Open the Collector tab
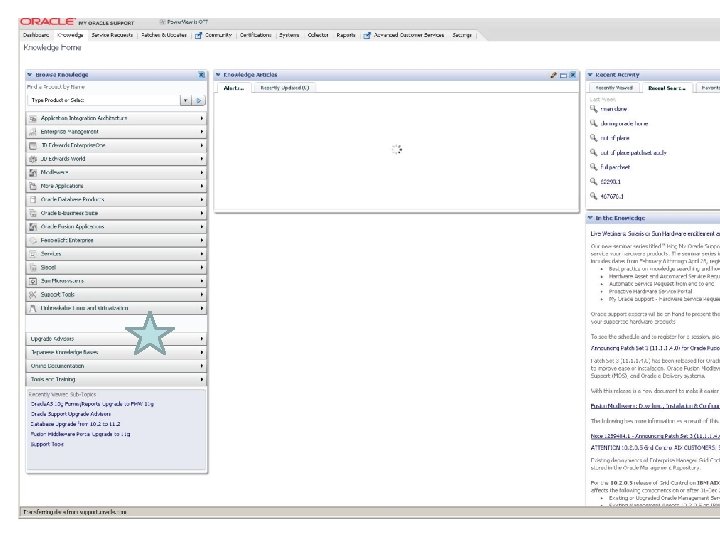720x540 pixels. pos(318,35)
